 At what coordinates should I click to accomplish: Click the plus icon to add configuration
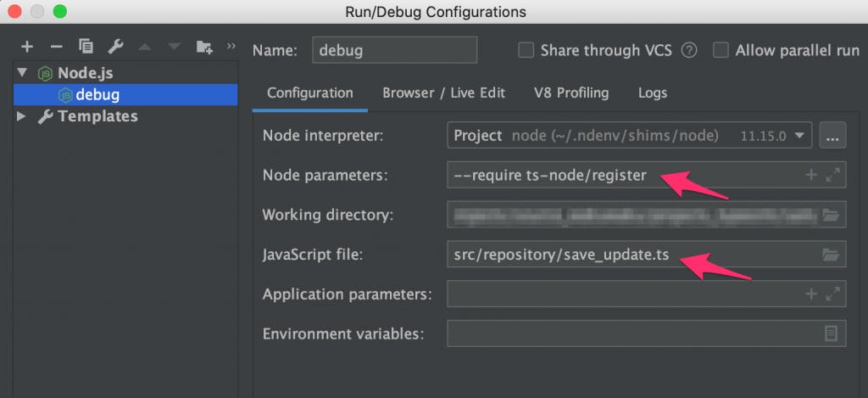coord(26,47)
